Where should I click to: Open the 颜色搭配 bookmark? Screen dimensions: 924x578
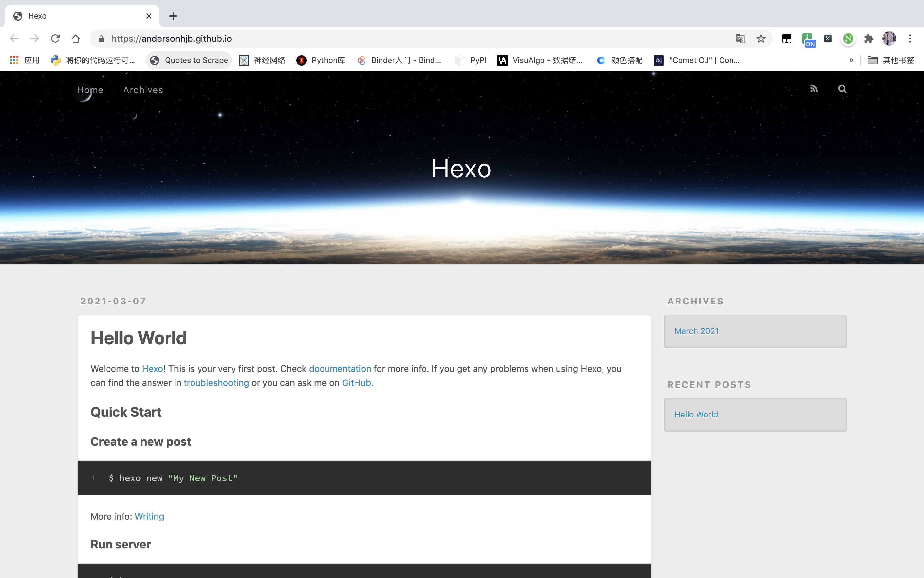pyautogui.click(x=619, y=60)
